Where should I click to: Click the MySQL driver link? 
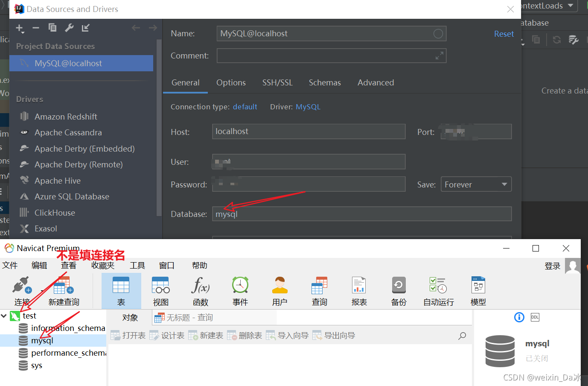(x=308, y=107)
